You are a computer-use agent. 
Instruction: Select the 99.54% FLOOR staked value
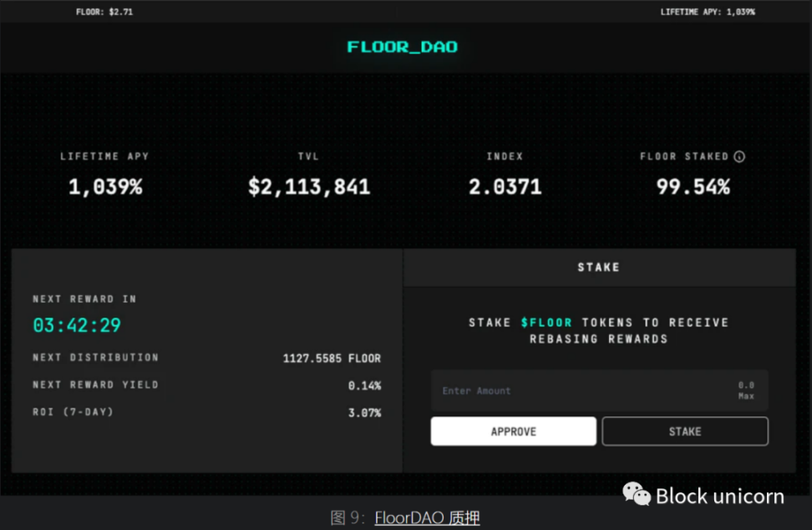[693, 187]
